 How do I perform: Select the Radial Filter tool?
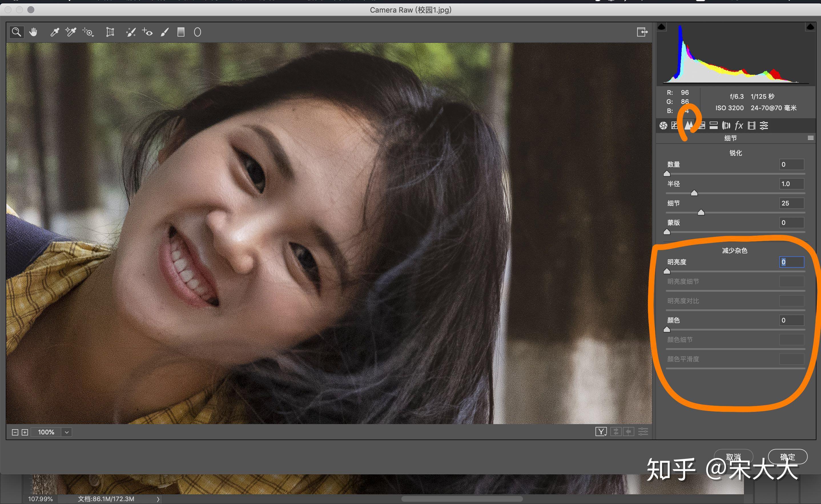[197, 32]
